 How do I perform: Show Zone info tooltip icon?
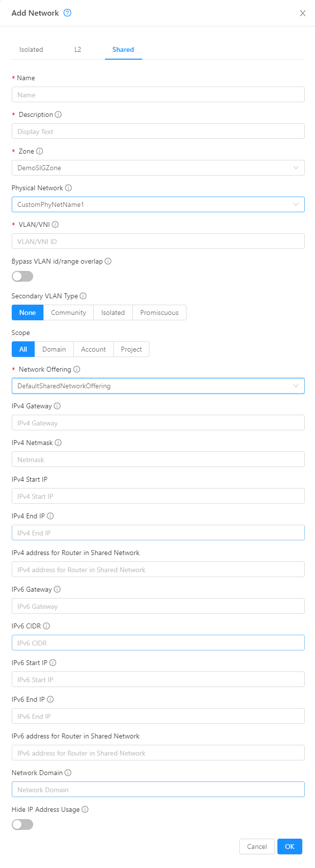[x=40, y=151]
